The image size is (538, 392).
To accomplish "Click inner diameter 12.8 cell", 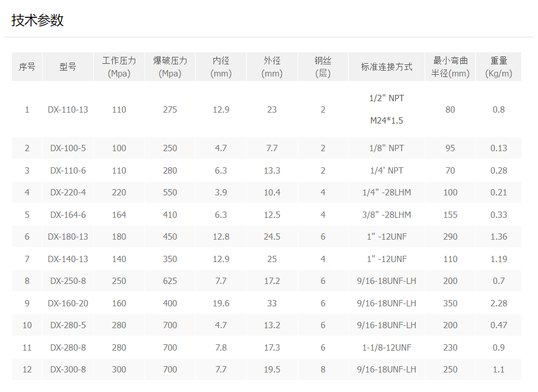I will click(x=221, y=236).
